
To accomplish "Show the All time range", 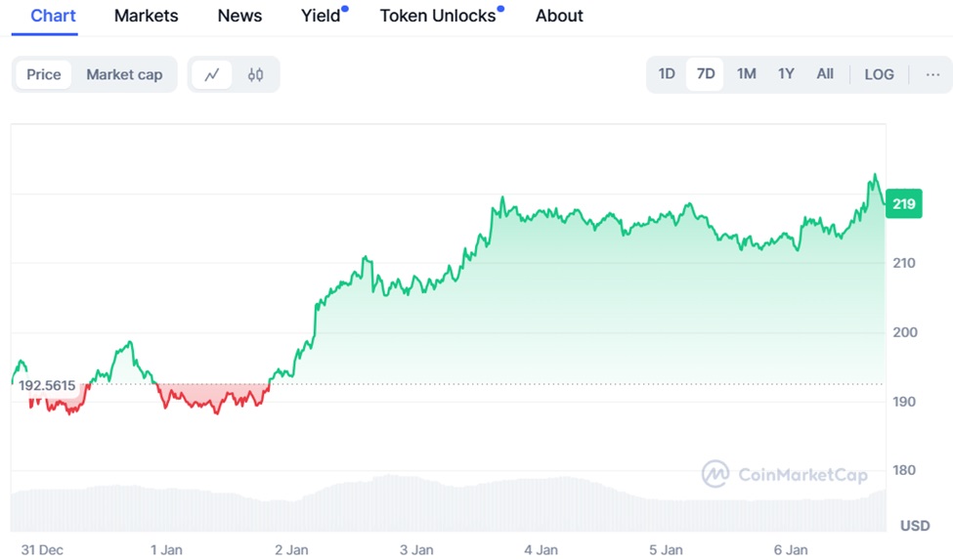I will coord(825,74).
